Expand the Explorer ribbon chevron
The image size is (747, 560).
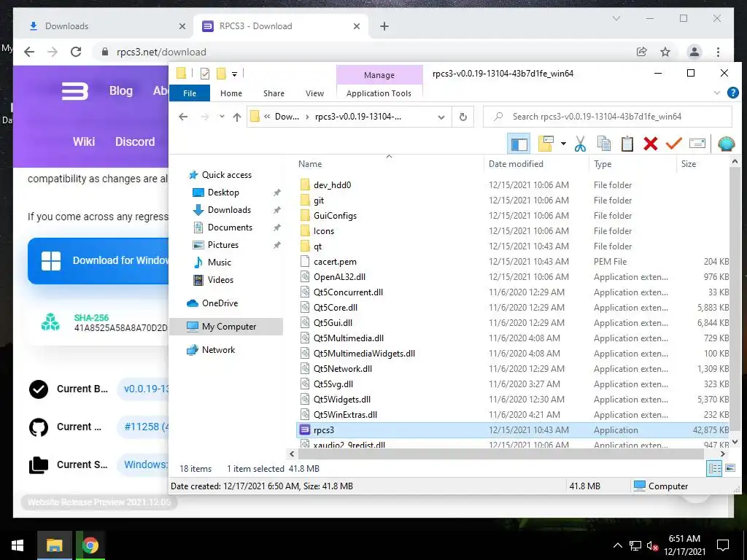716,93
